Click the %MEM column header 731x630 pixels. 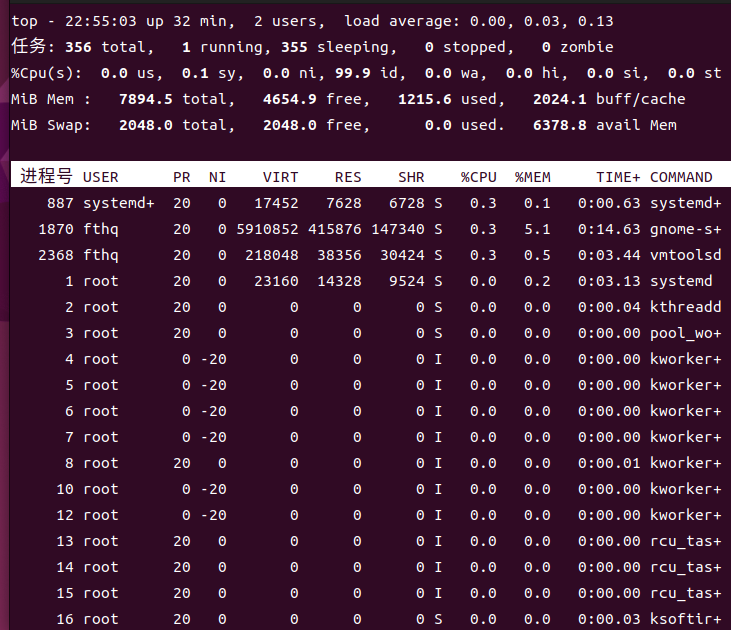point(532,177)
